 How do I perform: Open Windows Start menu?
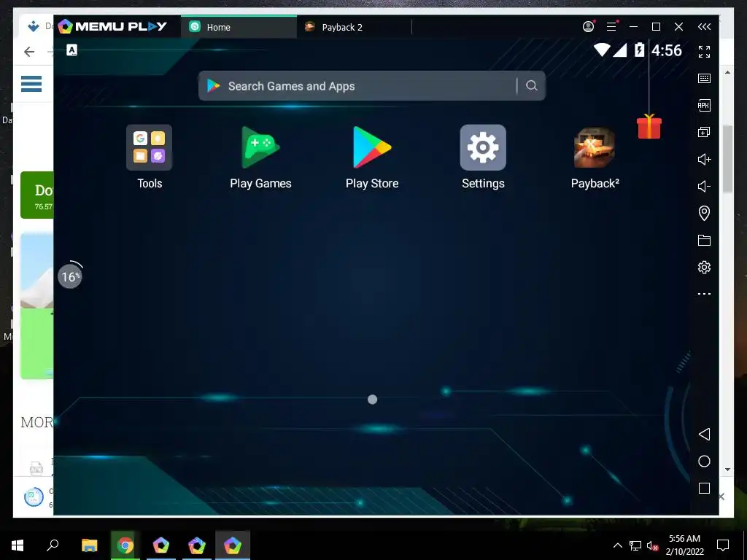[18, 545]
